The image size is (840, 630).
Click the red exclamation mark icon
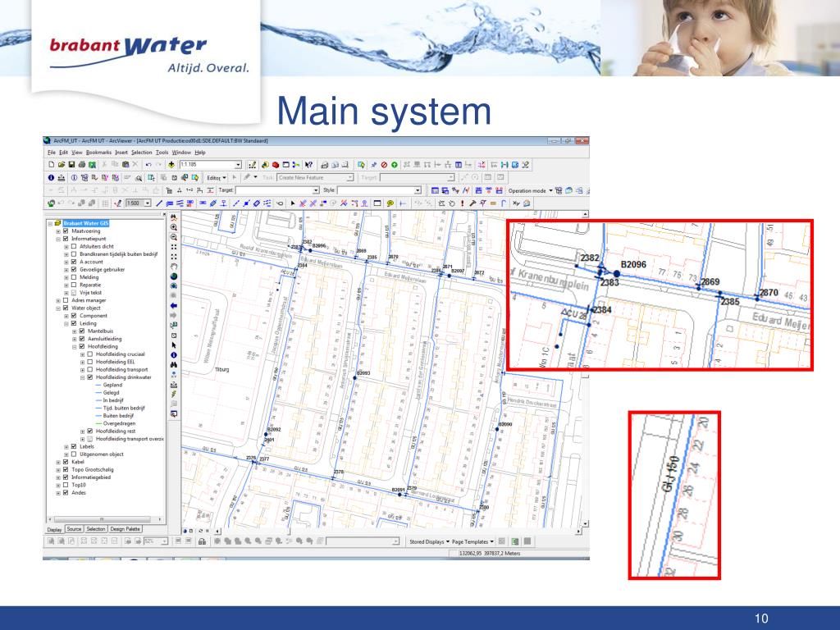463,203
